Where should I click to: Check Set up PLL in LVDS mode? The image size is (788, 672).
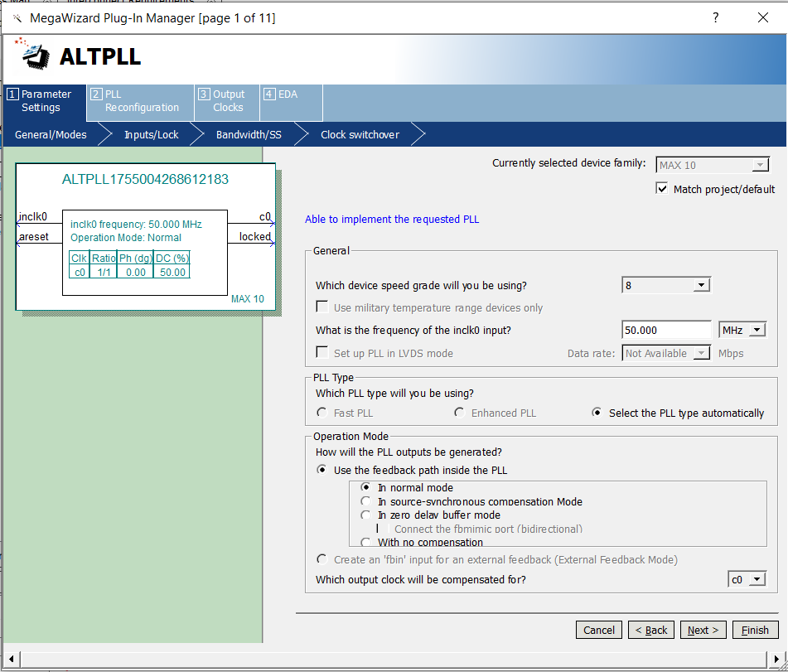(x=322, y=352)
